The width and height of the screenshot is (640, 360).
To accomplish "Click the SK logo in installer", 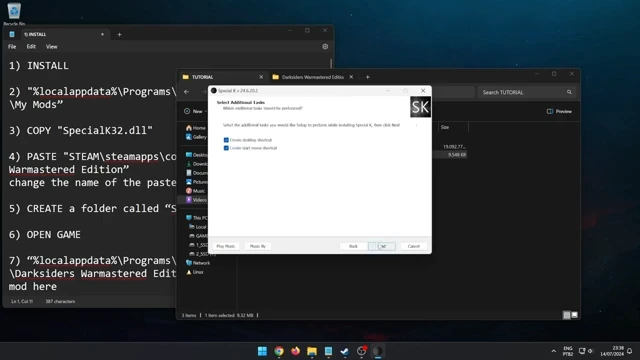I will (x=420, y=107).
